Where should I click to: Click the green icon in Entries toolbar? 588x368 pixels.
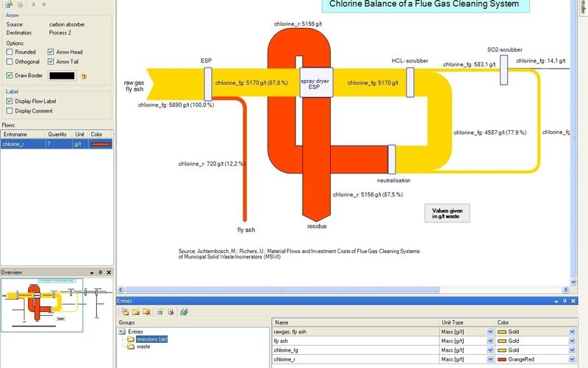click(x=184, y=311)
